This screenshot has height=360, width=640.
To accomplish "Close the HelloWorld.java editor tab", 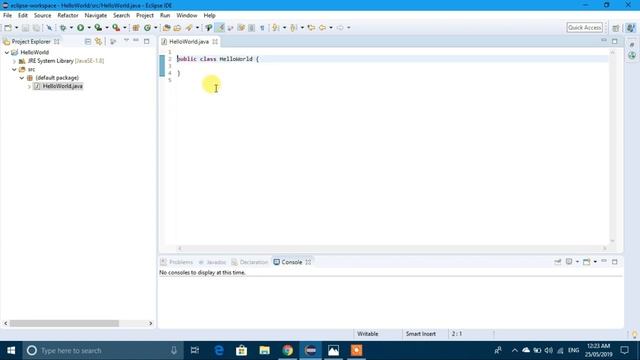I will click(x=215, y=42).
